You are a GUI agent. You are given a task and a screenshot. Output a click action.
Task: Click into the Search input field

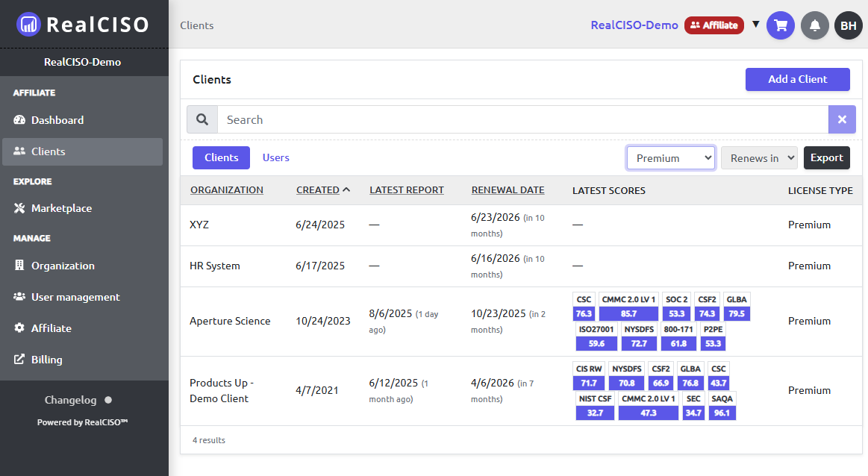tap(522, 119)
